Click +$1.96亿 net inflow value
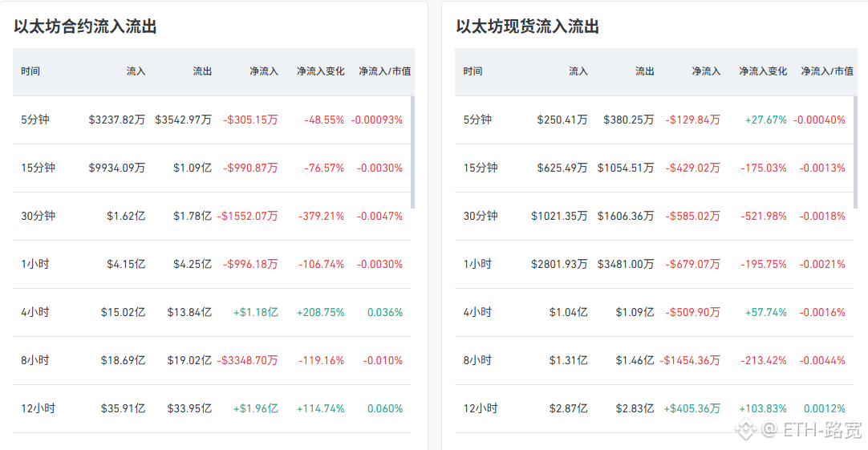The width and height of the screenshot is (868, 450). (255, 409)
